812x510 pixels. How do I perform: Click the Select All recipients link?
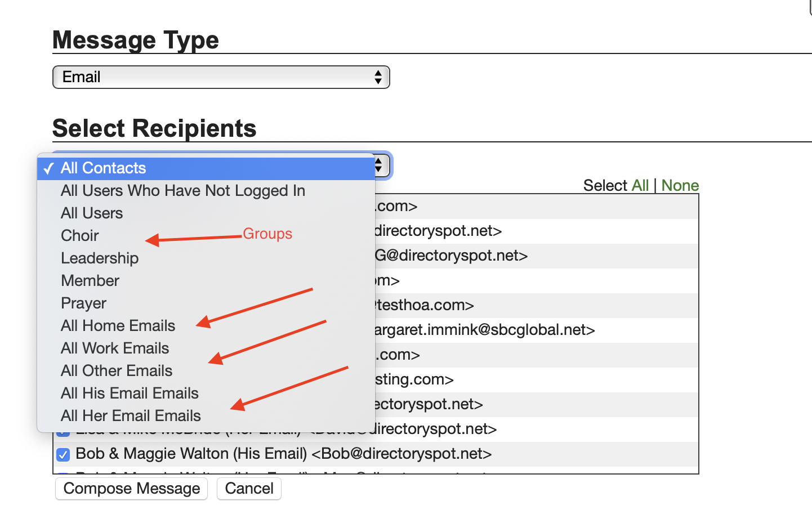(640, 186)
